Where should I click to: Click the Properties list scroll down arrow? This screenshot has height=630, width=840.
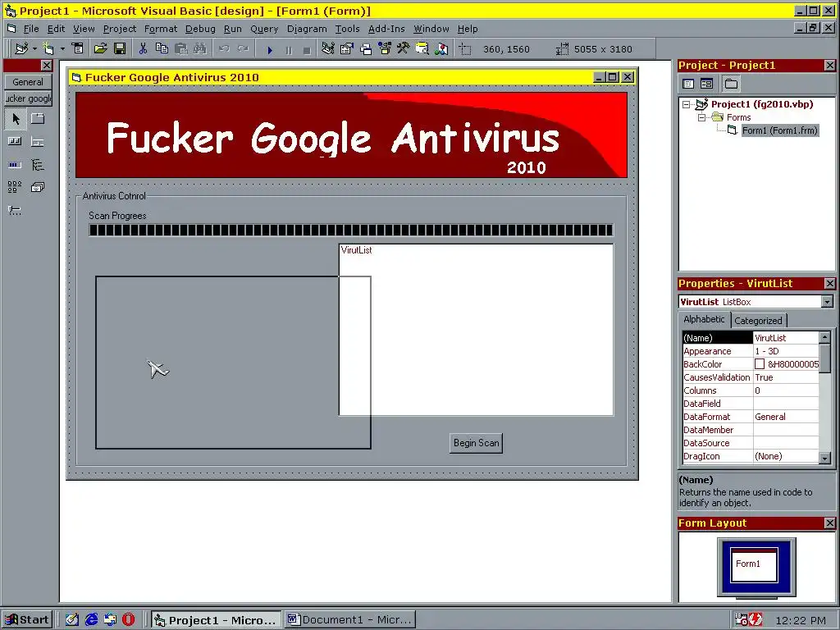point(825,458)
